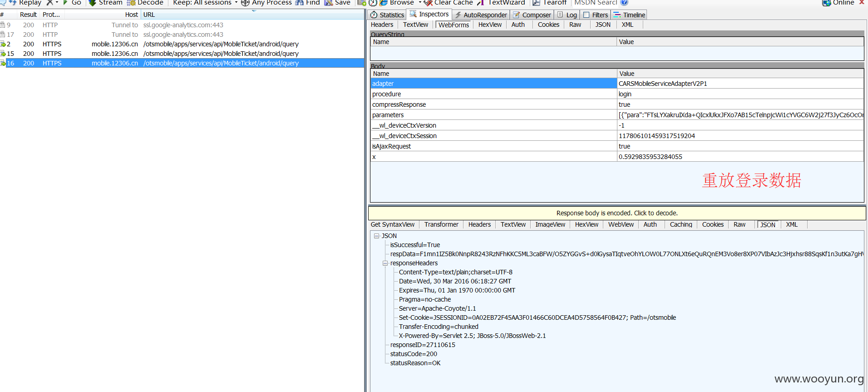Click the Remove sessions X icon
This screenshot has height=392, width=868.
pos(50,2)
